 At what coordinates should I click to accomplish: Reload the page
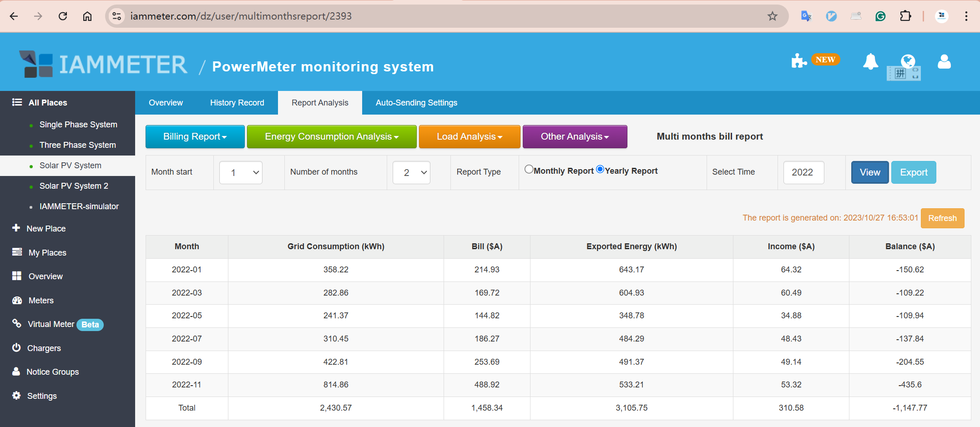click(x=63, y=16)
